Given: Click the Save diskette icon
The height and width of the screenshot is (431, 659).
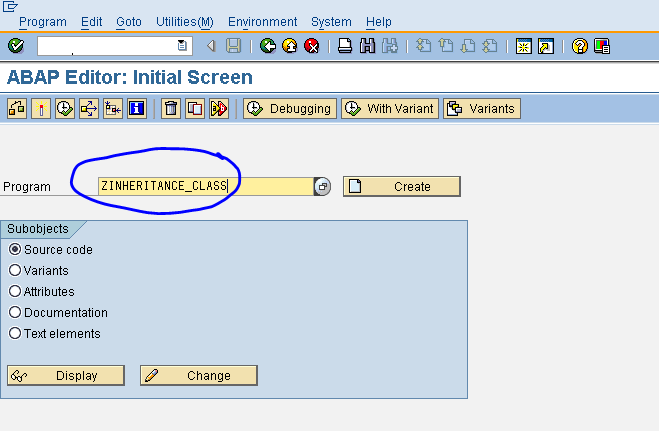Looking at the screenshot, I should [x=233, y=45].
